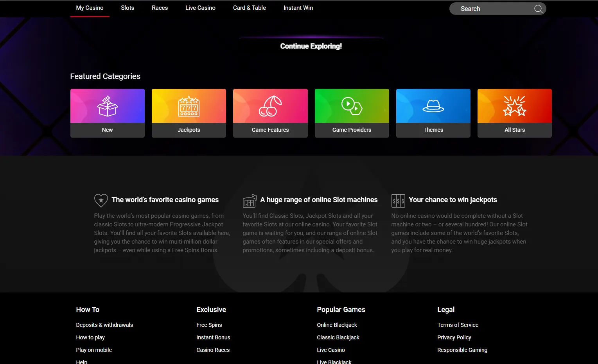The width and height of the screenshot is (598, 364).
Task: Open the New category gift box icon
Action: coord(108,106)
